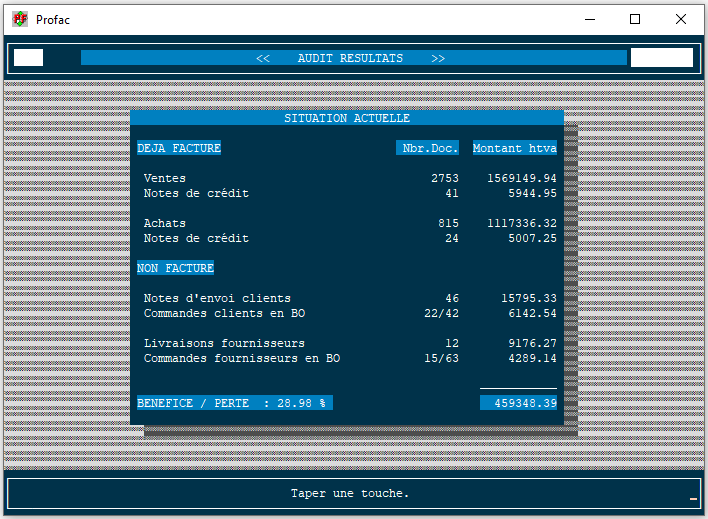Viewport: 708px width, 519px height.
Task: Click the Montant htva column header
Action: (515, 148)
